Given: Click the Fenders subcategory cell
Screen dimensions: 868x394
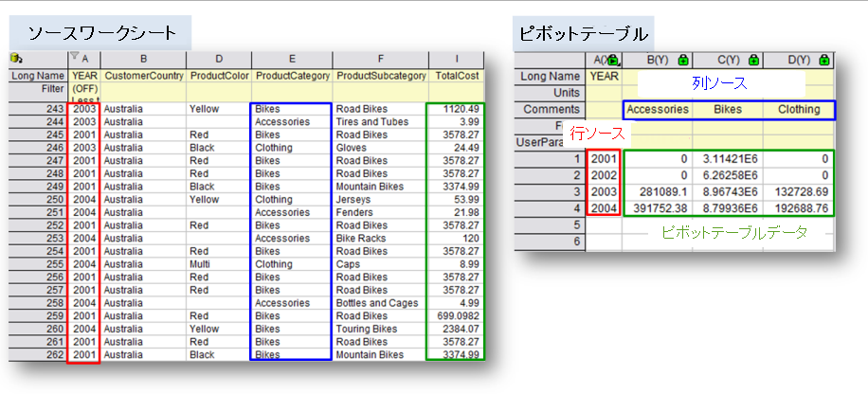Looking at the screenshot, I should tap(380, 212).
